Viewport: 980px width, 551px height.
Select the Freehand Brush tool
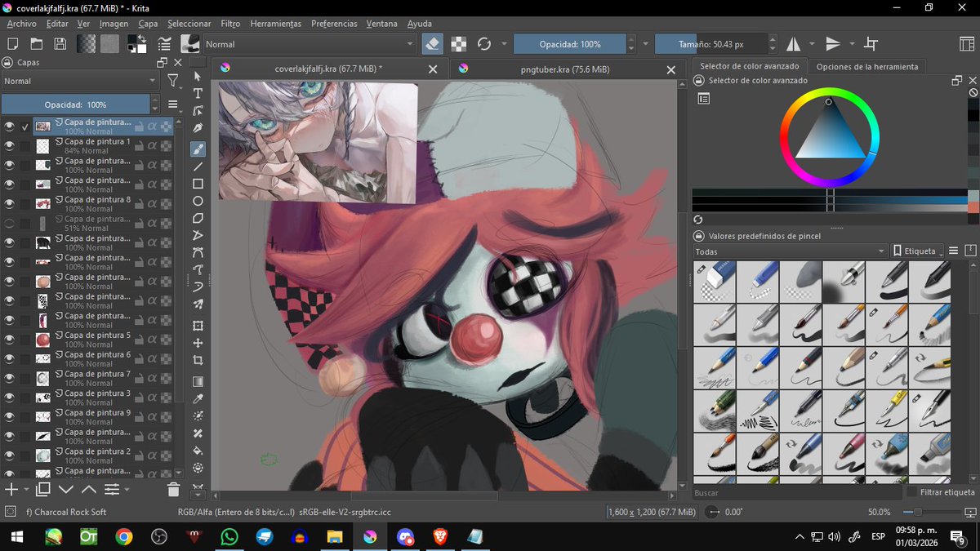tap(198, 149)
